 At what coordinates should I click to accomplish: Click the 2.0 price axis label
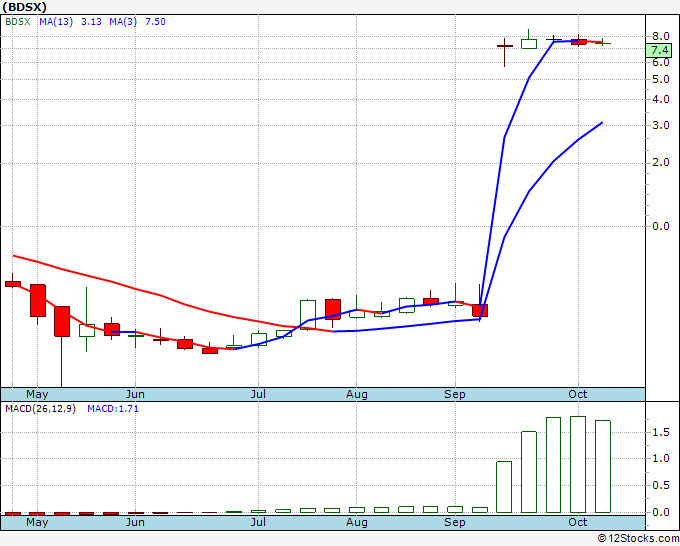click(661, 163)
